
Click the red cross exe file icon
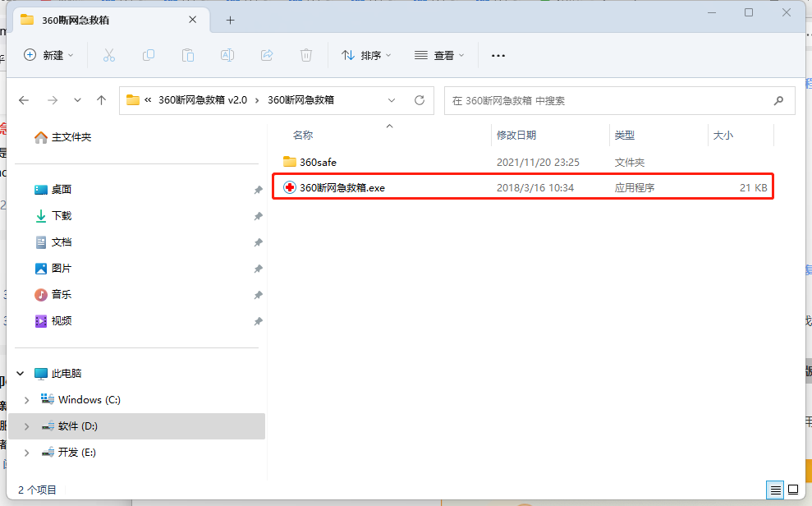point(290,187)
